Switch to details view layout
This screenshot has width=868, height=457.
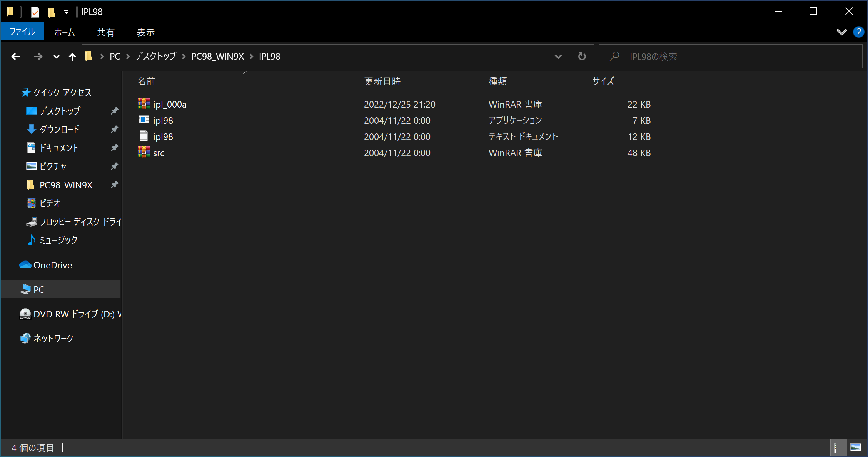tap(838, 447)
